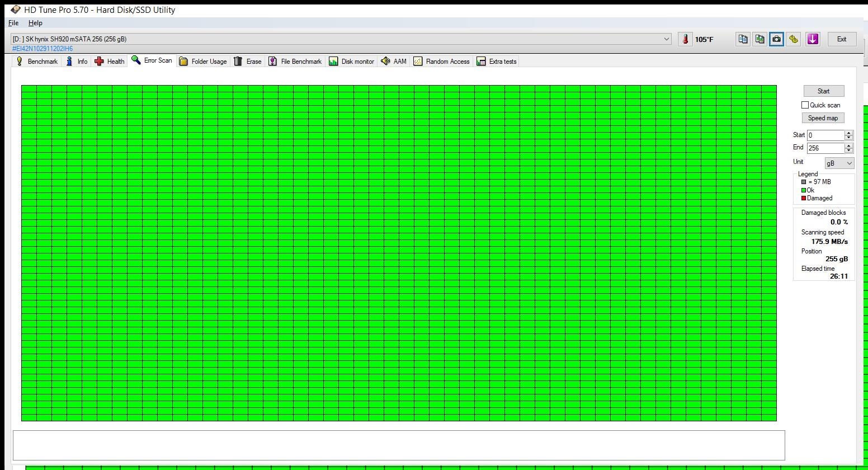Select the Health tab with red cross
Screen dimensions: 868x470
click(110, 62)
